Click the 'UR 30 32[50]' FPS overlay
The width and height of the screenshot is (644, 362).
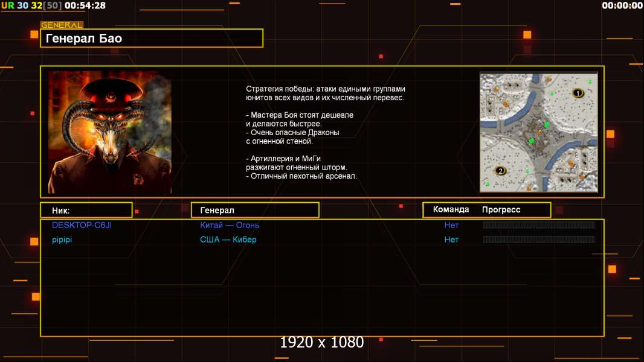point(31,5)
